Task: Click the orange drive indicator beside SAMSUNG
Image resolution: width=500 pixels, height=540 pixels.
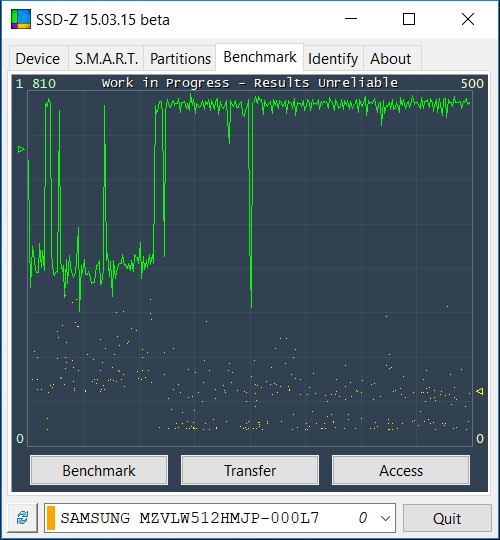Action: (51, 518)
